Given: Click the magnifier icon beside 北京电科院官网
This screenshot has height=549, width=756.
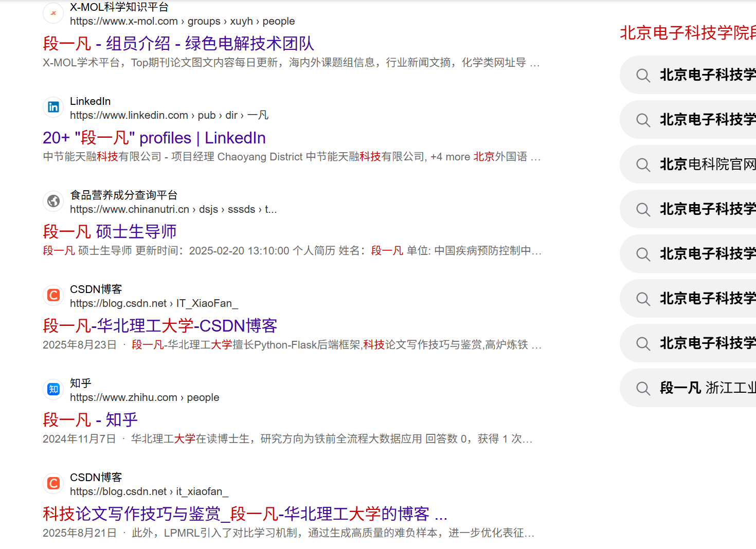Looking at the screenshot, I should pos(643,164).
